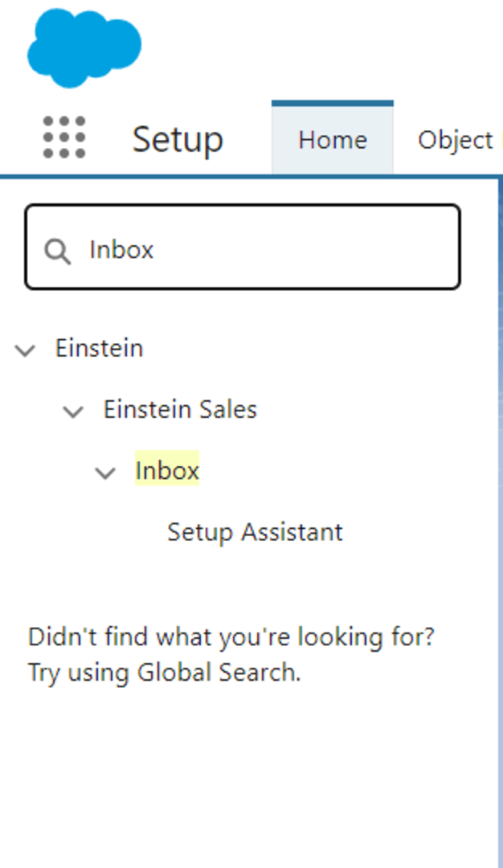Click the Einstein tree label
Image resolution: width=503 pixels, height=868 pixels.
[x=99, y=349]
